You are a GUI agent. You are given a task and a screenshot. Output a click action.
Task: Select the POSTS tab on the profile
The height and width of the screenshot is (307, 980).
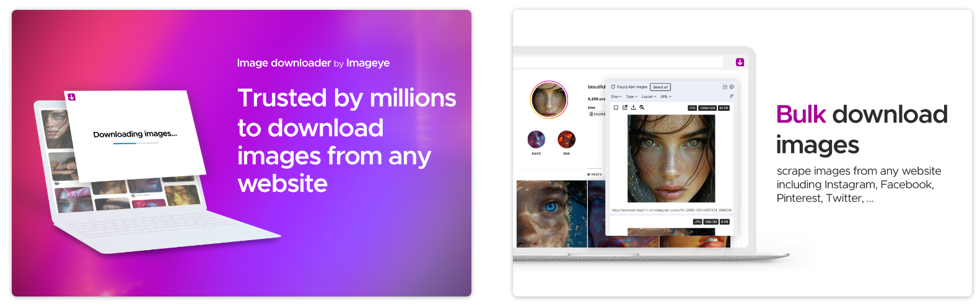pyautogui.click(x=595, y=175)
